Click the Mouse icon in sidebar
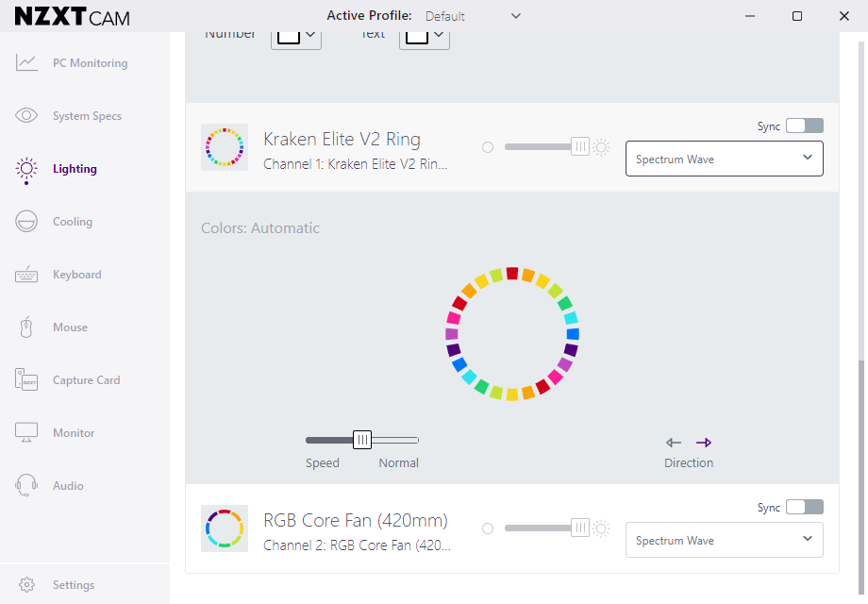Screen dimensions: 868x604 (x=26, y=327)
